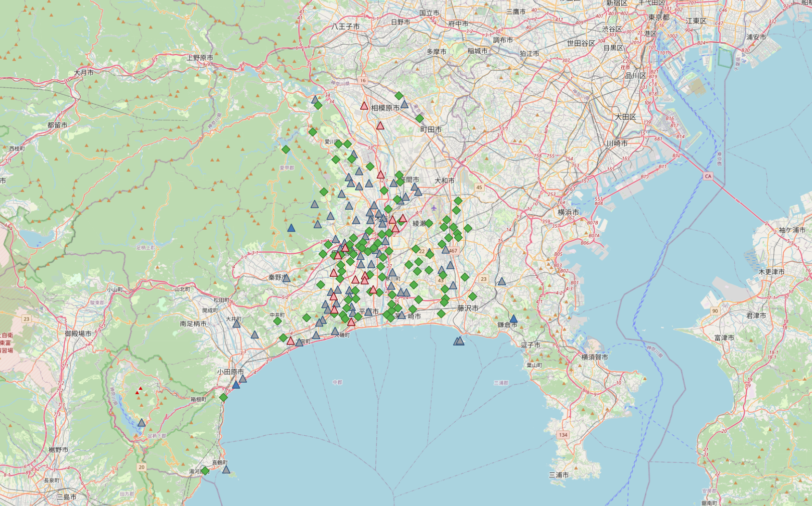Select overlapping gray triangles offshore near 藤沢市

[459, 341]
